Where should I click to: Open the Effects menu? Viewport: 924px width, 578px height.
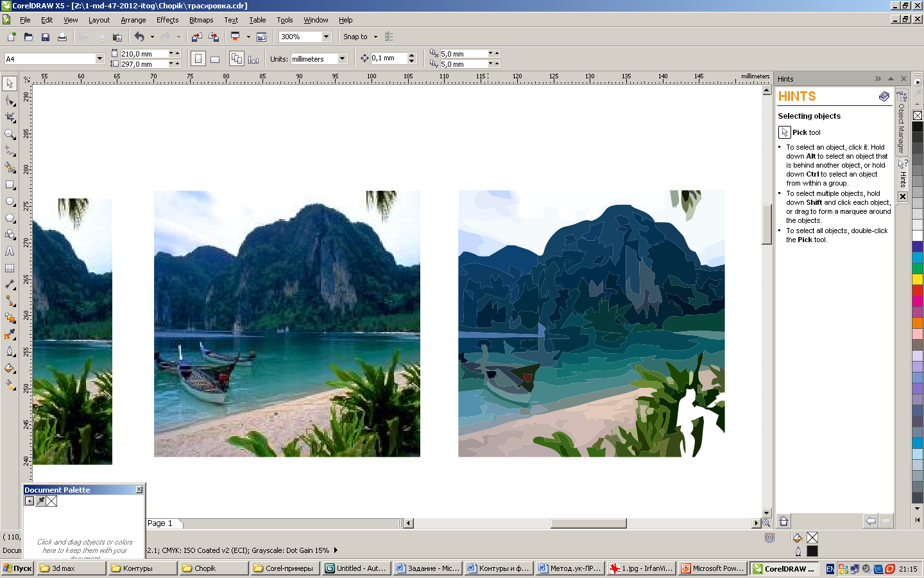click(x=167, y=20)
